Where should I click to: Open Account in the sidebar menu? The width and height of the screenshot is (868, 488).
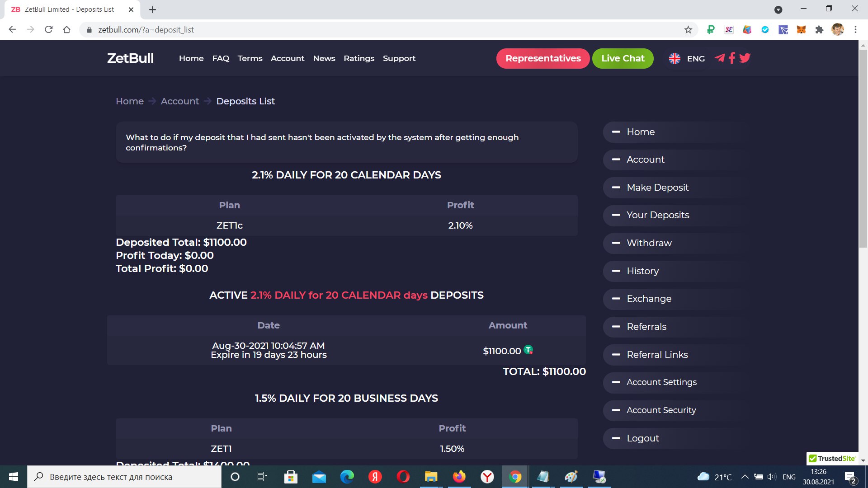pyautogui.click(x=676, y=160)
